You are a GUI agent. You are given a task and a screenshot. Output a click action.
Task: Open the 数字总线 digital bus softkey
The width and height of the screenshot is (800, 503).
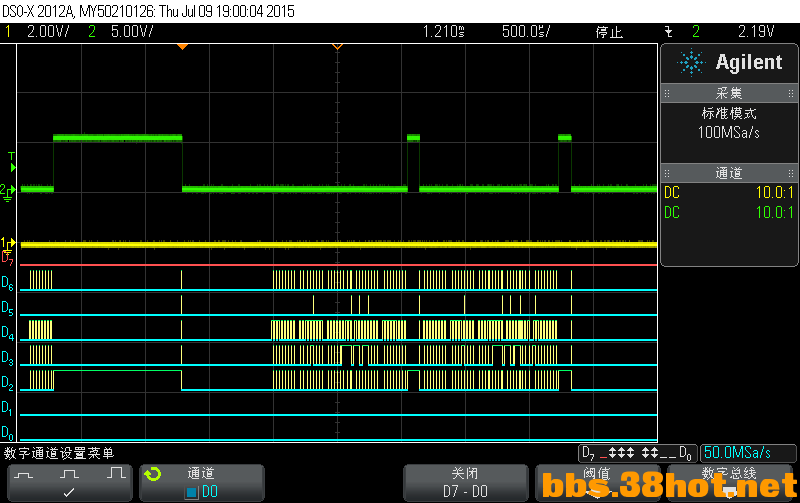[730, 483]
